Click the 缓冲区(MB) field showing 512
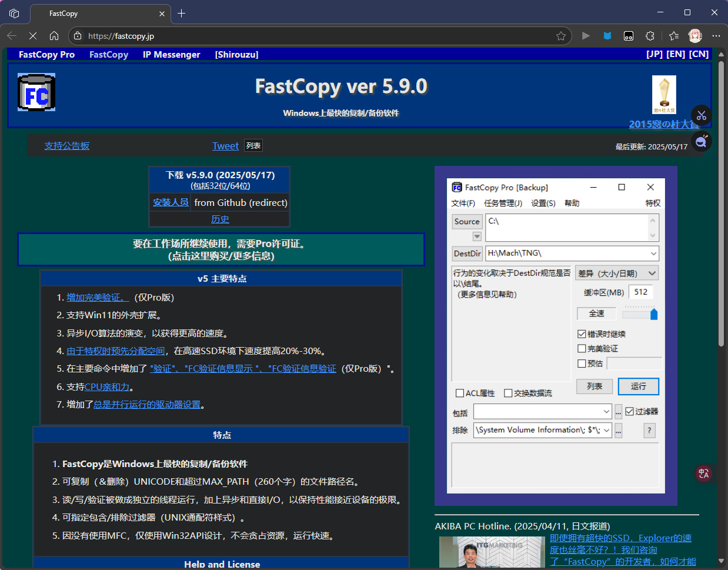Screen dimensions: 728x570 coord(641,292)
